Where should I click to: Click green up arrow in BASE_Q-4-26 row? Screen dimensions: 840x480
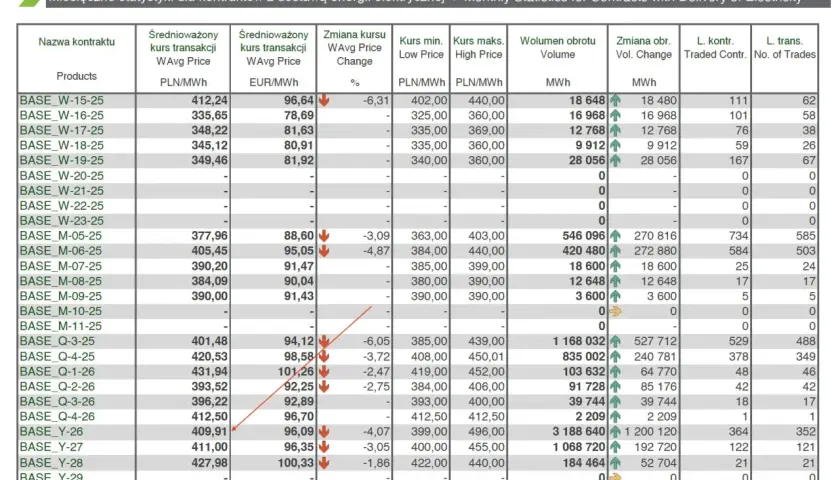[x=615, y=416]
